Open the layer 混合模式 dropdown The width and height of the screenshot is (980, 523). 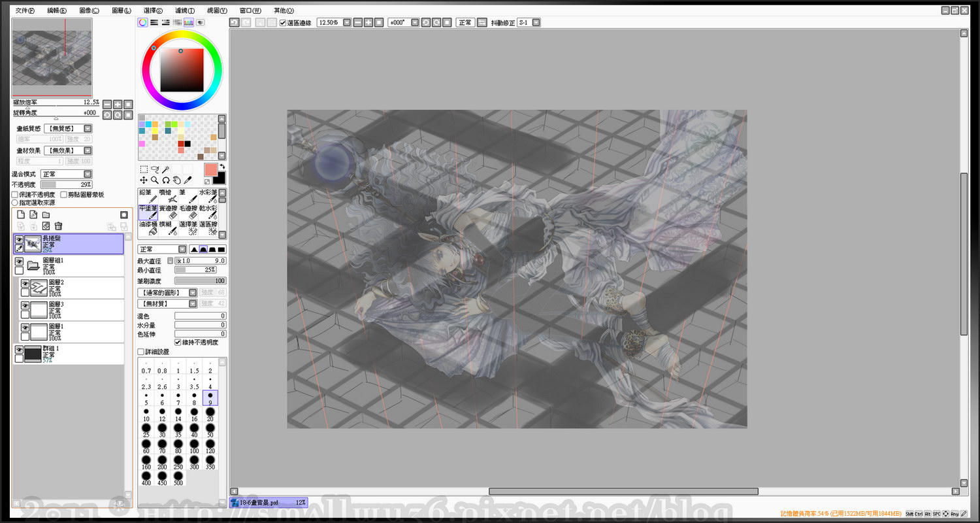[x=66, y=175]
